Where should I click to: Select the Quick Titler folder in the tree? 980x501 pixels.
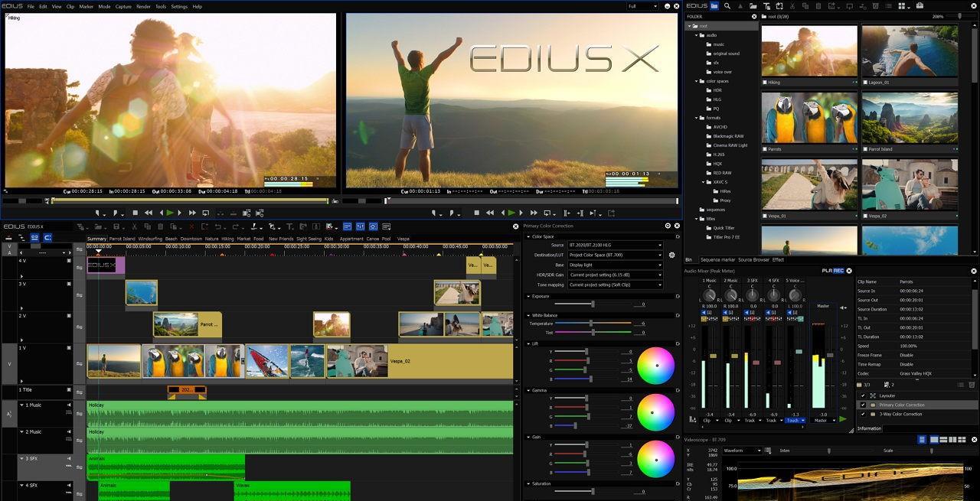click(724, 228)
